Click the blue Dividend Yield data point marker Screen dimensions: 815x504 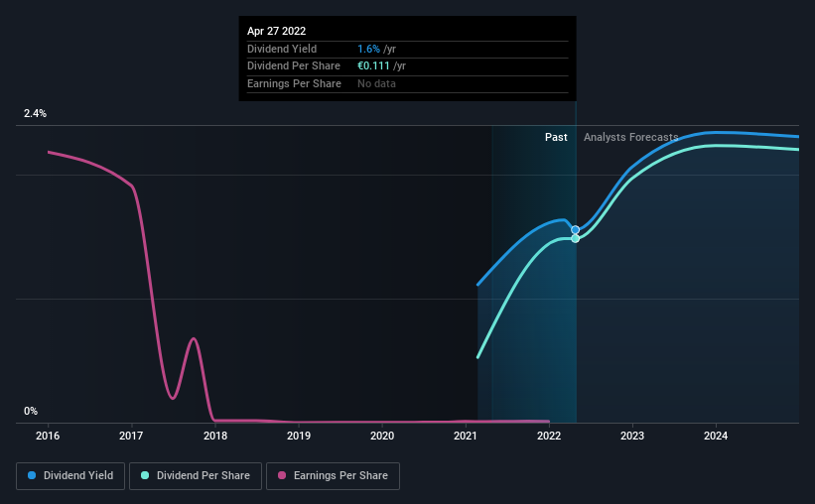[x=576, y=229]
